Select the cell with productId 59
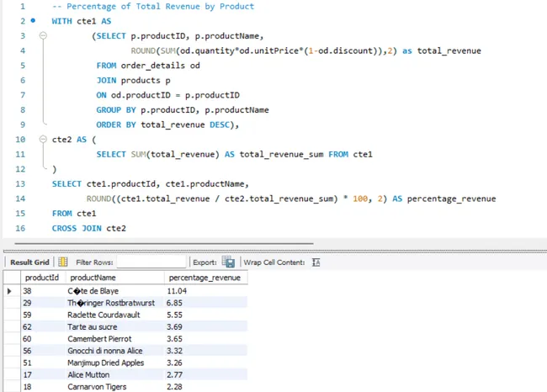Screen dimensions: 547x392 coord(43,315)
